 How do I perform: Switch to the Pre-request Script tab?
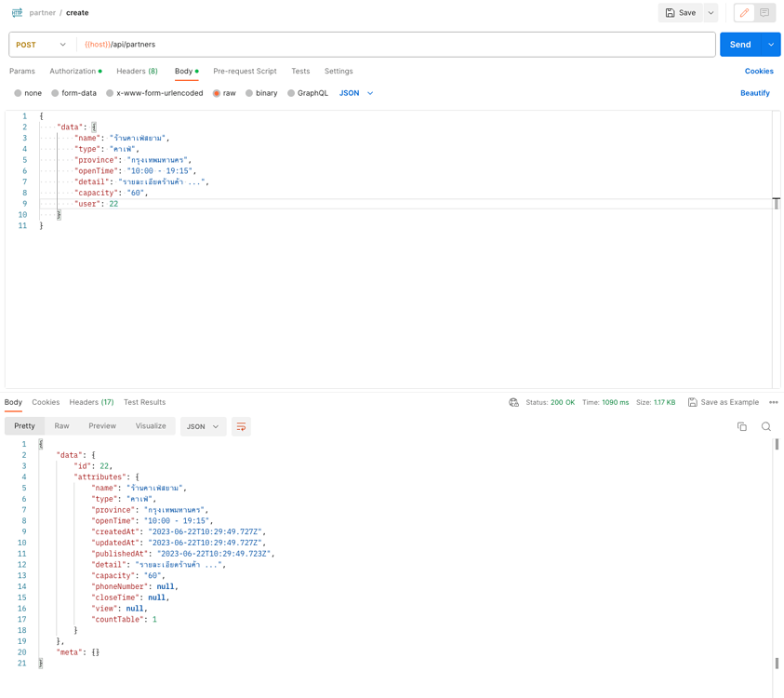[x=245, y=71]
